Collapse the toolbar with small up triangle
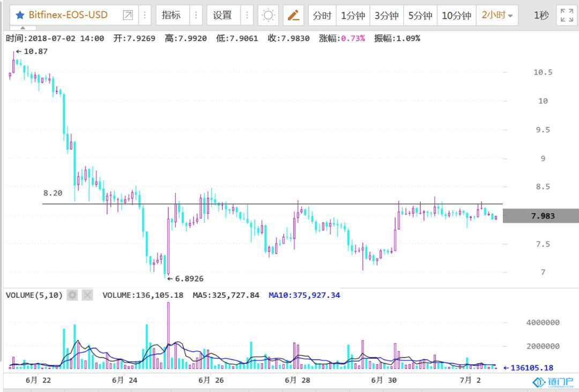579x392 pixels. click(x=23, y=28)
